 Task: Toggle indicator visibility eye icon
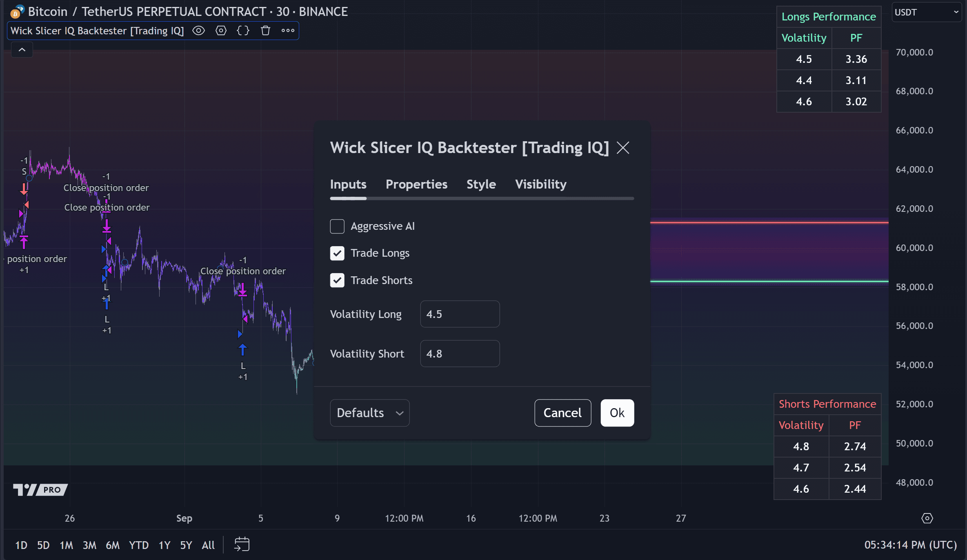pyautogui.click(x=198, y=31)
